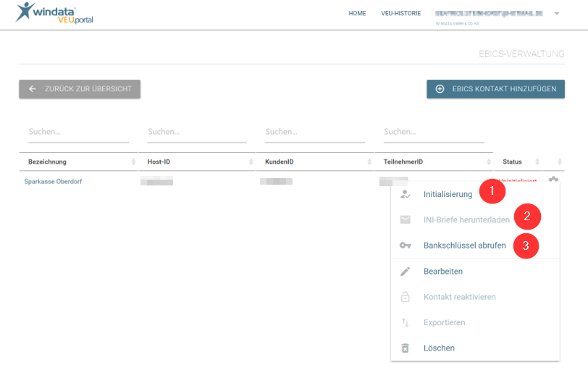The height and width of the screenshot is (373, 588).
Task: Click the EBICS-VERWALTUNG page heading
Action: [521, 54]
